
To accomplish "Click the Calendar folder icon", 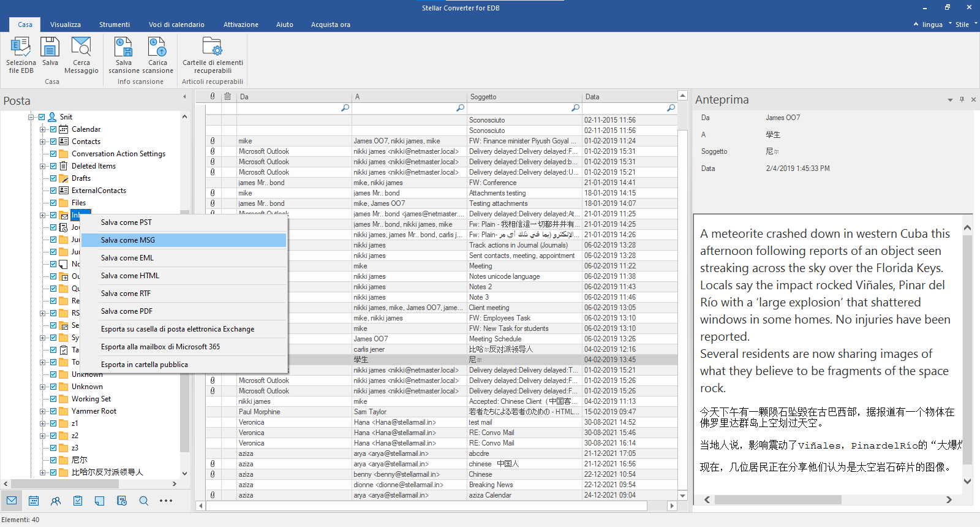I will (x=64, y=129).
